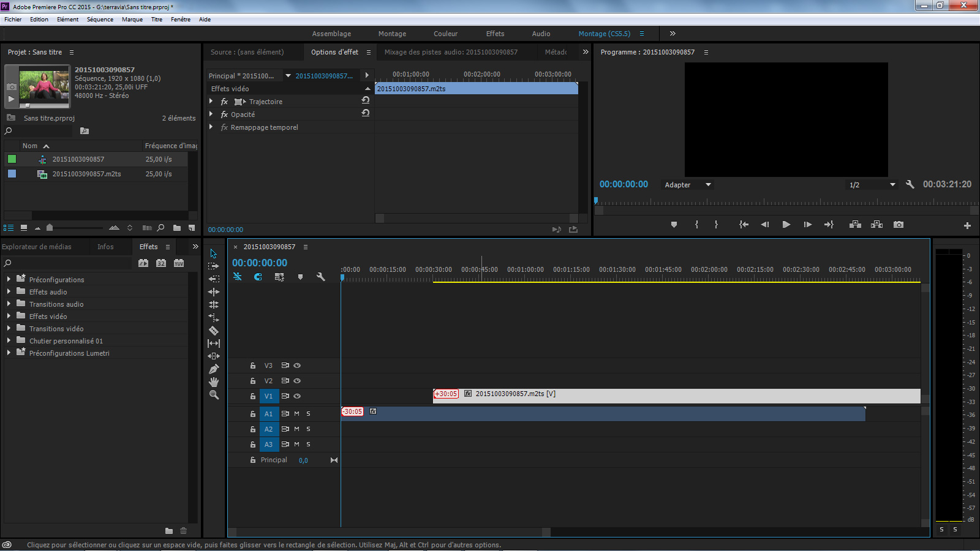Open Program monitor settings wrench
This screenshot has width=980, height=551.
point(910,184)
